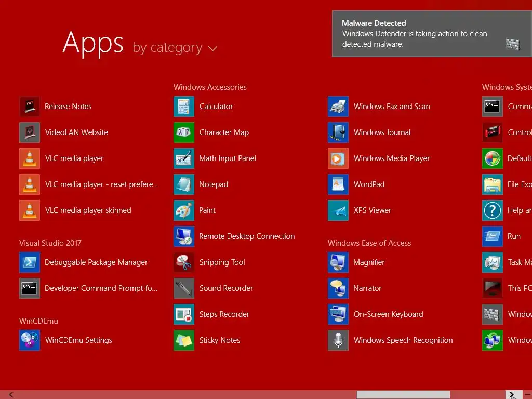Launch Windows Media Player icon
The image size is (532, 399).
point(338,158)
